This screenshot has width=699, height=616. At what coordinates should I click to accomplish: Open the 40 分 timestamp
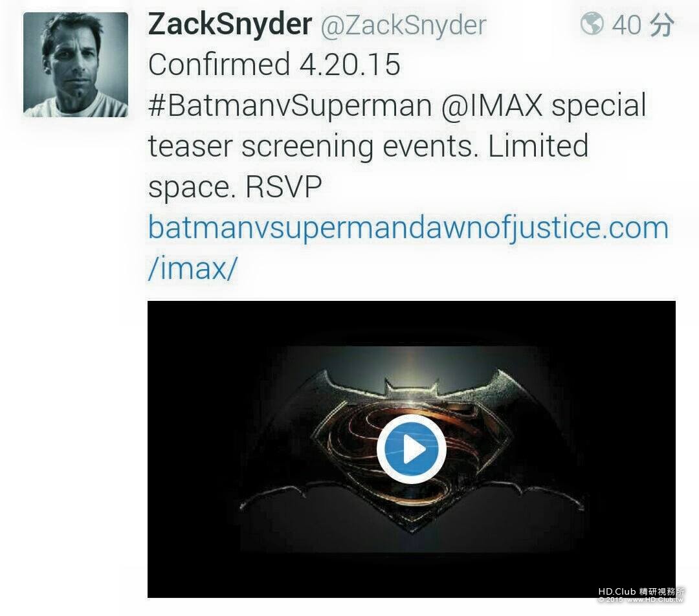click(643, 24)
